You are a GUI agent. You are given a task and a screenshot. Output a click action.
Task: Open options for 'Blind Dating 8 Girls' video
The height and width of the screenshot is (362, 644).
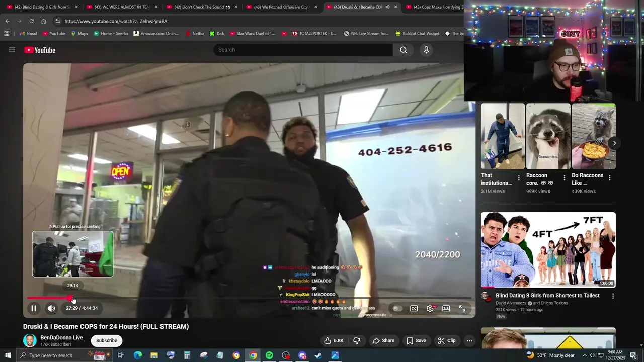(613, 296)
